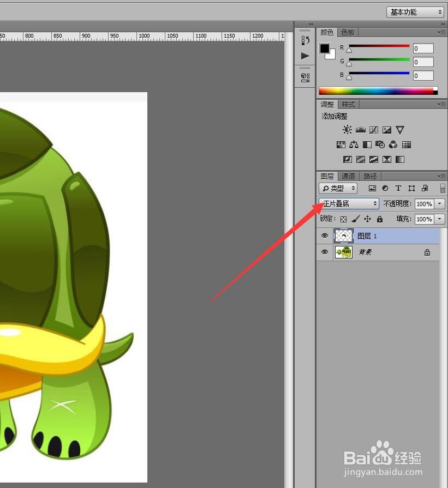This screenshot has width=448, height=488.
Task: Add a Posterize adjustment
Action: coord(361,160)
